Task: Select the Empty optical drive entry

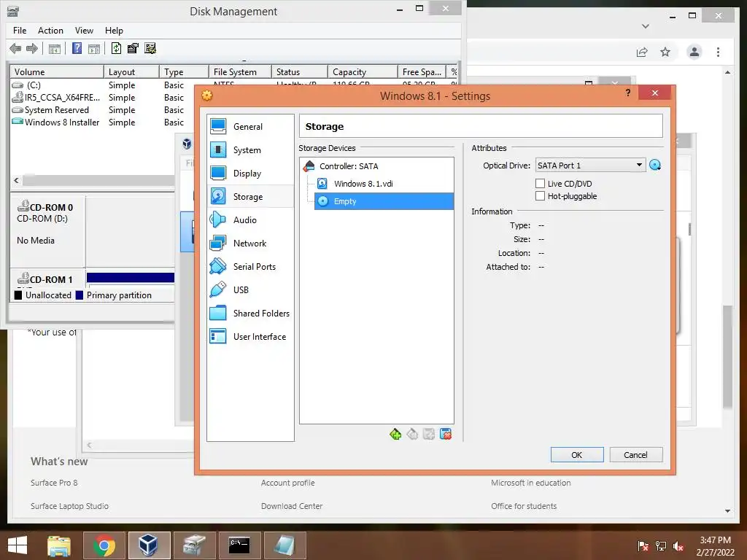Action: click(384, 201)
